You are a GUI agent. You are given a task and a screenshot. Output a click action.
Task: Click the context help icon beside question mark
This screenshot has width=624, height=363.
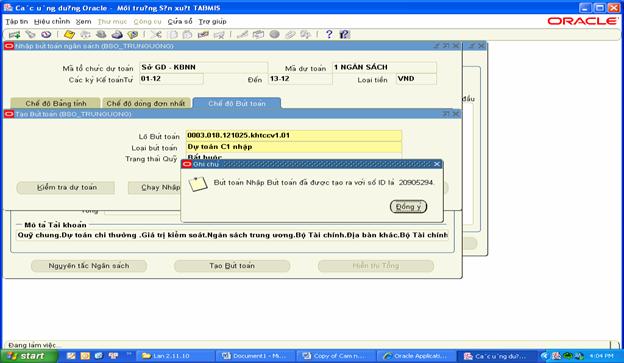(344, 35)
